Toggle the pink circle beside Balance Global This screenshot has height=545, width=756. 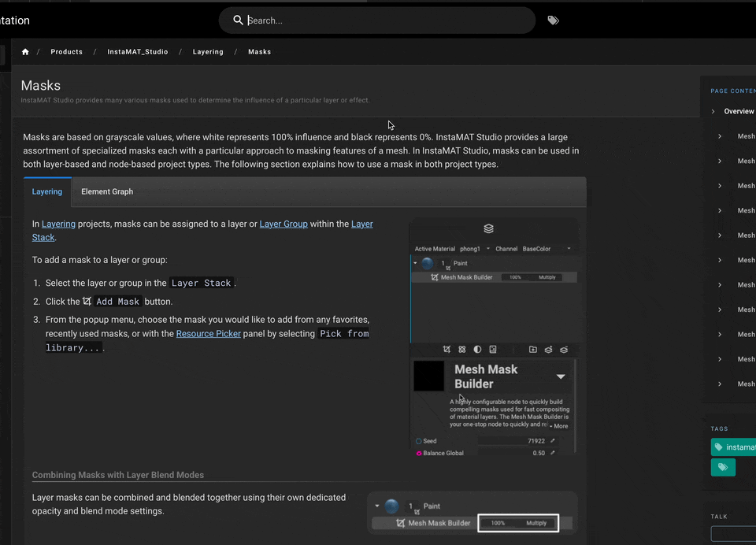point(419,454)
